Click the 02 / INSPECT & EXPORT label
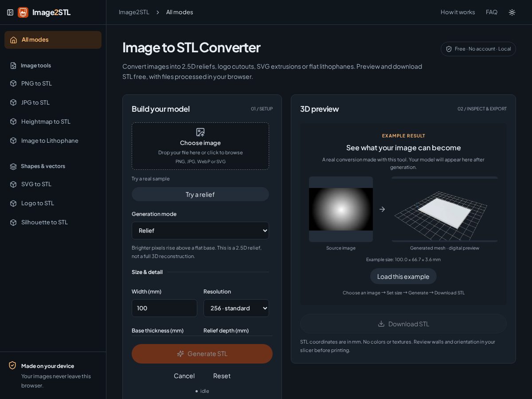Viewport: 532px width, 399px height. [482, 109]
